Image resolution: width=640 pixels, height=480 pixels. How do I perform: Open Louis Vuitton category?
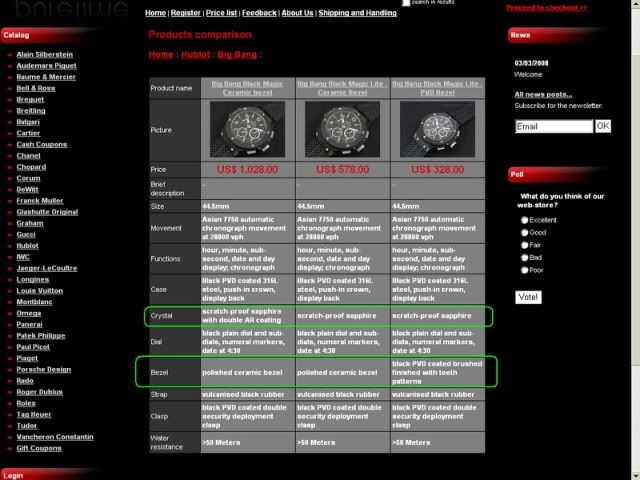pos(40,291)
